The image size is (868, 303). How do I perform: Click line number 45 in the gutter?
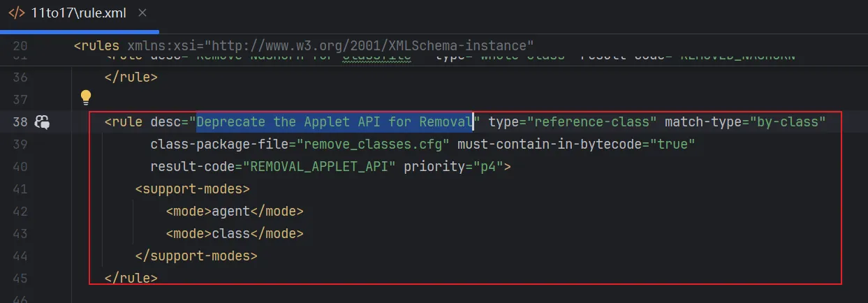point(20,278)
